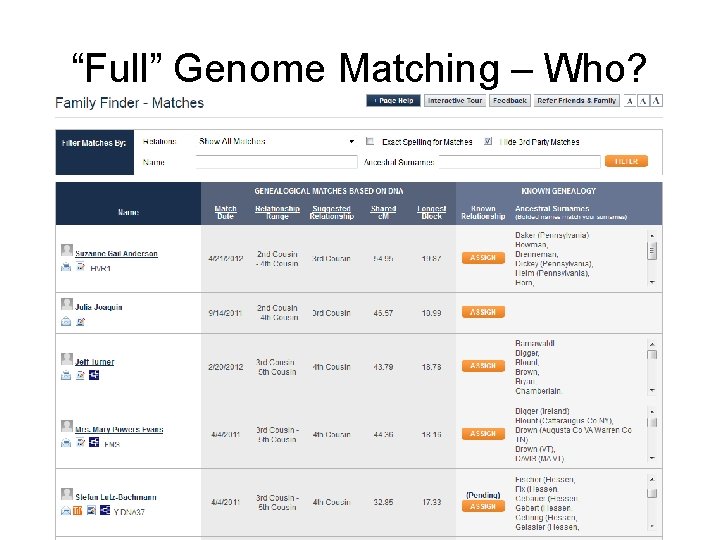The width and height of the screenshot is (720, 540).
Task: Enable Exact Spelling for Matches checkbox
Action: 370,142
